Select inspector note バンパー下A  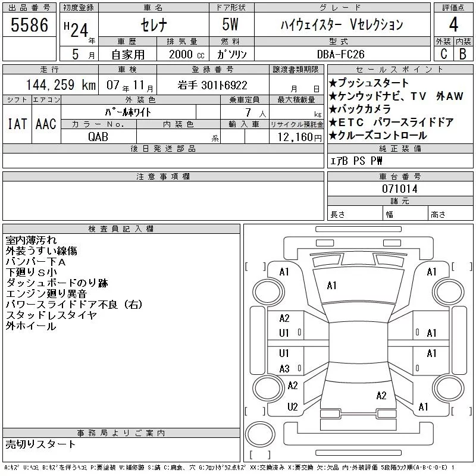tap(36, 261)
